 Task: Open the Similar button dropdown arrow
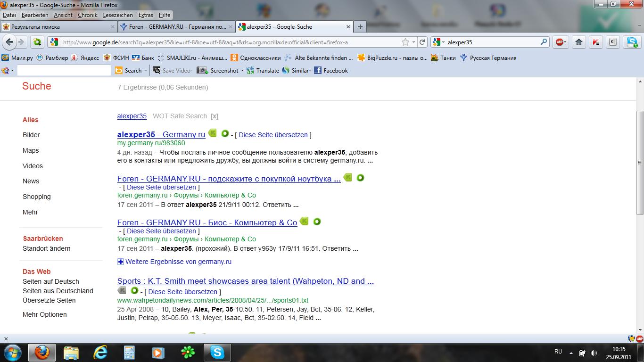[x=310, y=70]
